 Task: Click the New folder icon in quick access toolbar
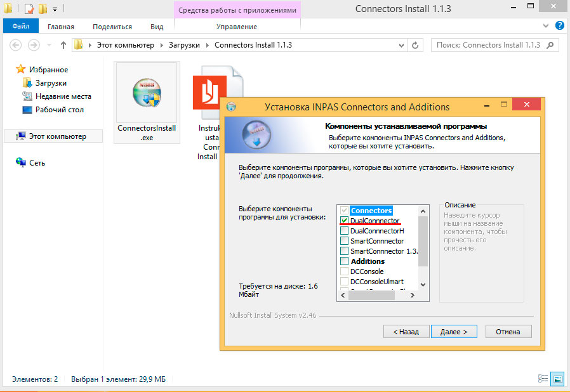pyautogui.click(x=43, y=8)
